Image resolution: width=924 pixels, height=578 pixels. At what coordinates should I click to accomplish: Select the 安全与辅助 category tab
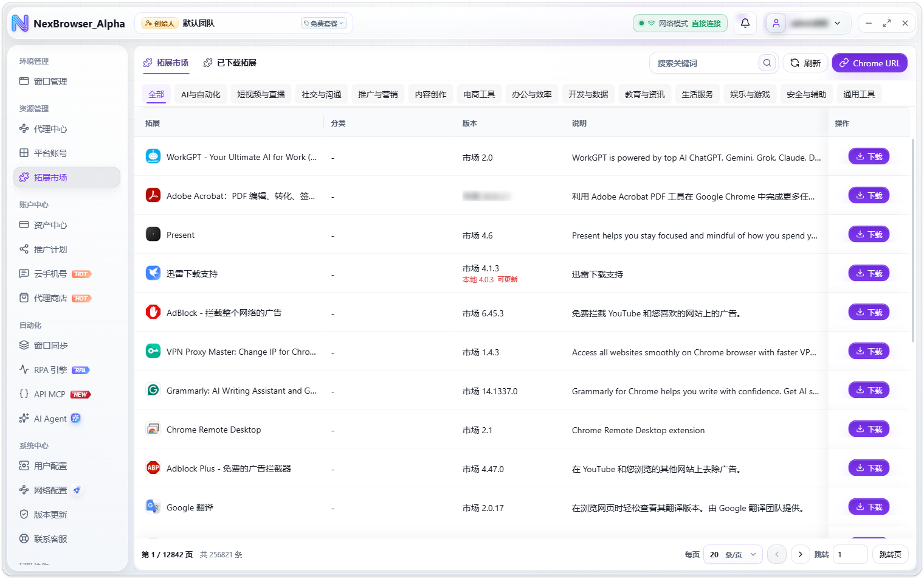pyautogui.click(x=806, y=94)
